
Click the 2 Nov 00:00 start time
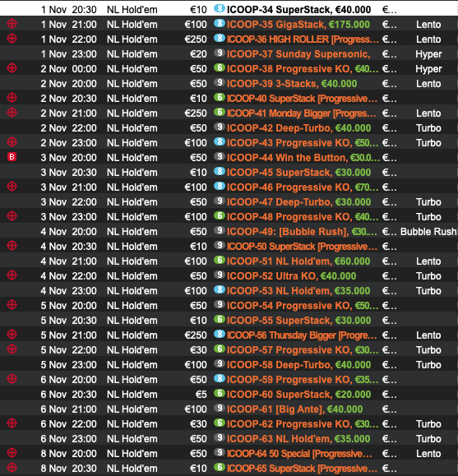point(68,69)
